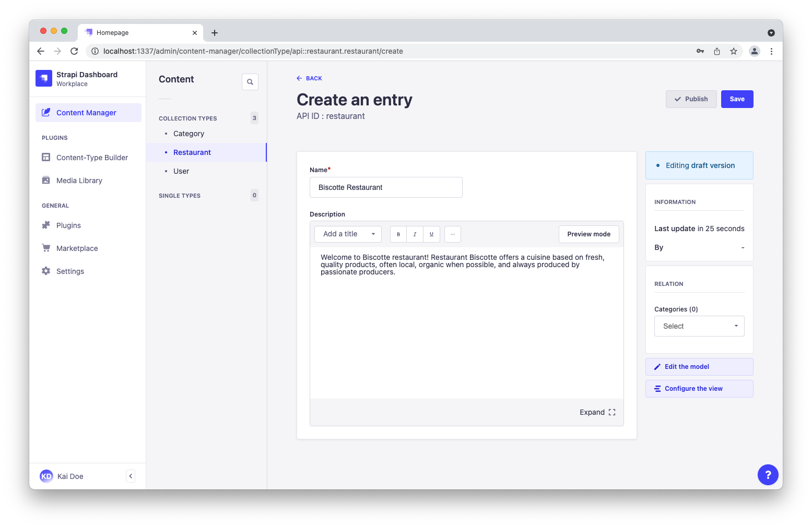Open Strapi Settings
812x528 pixels.
(69, 271)
